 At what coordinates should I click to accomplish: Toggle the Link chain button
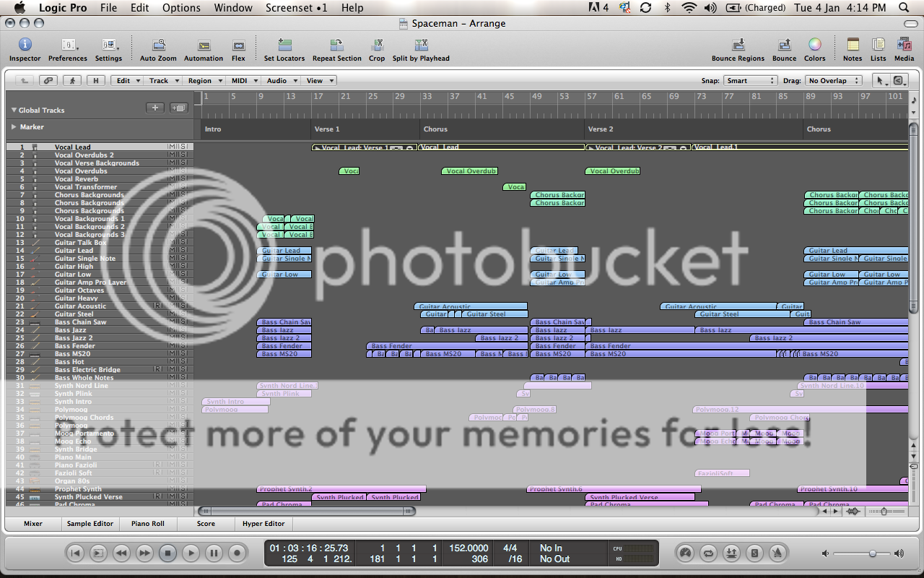coord(48,81)
